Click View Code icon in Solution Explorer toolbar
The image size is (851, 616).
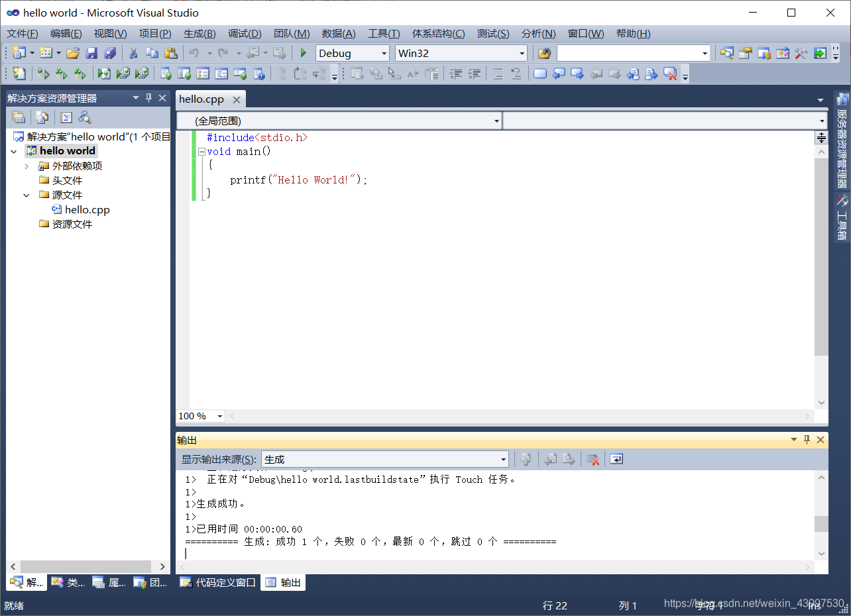pos(66,118)
